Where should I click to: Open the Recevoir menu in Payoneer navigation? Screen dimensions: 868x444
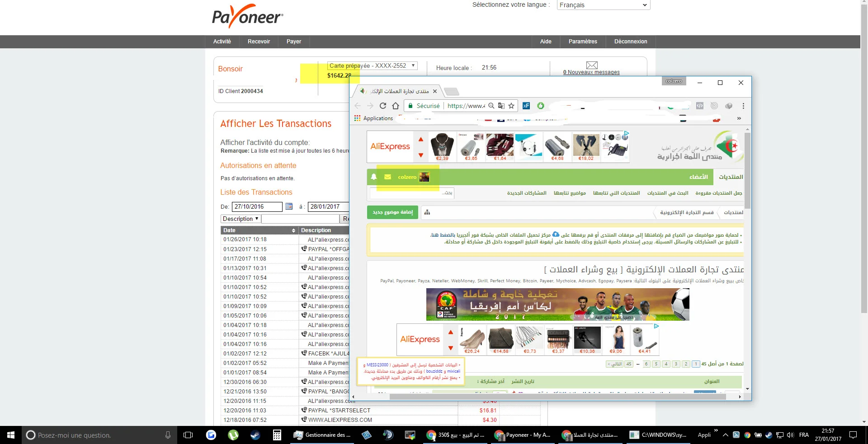click(x=259, y=42)
